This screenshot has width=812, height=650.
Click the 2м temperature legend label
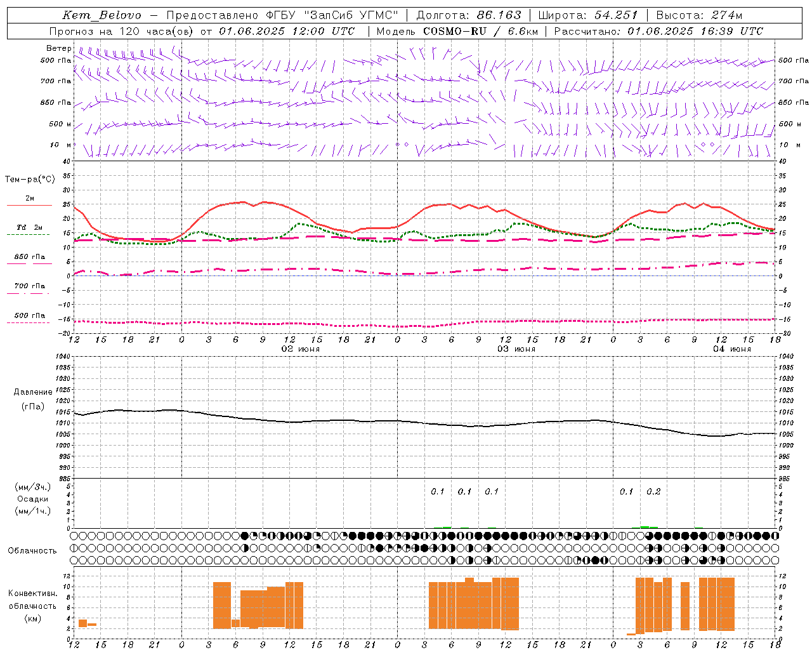point(30,199)
